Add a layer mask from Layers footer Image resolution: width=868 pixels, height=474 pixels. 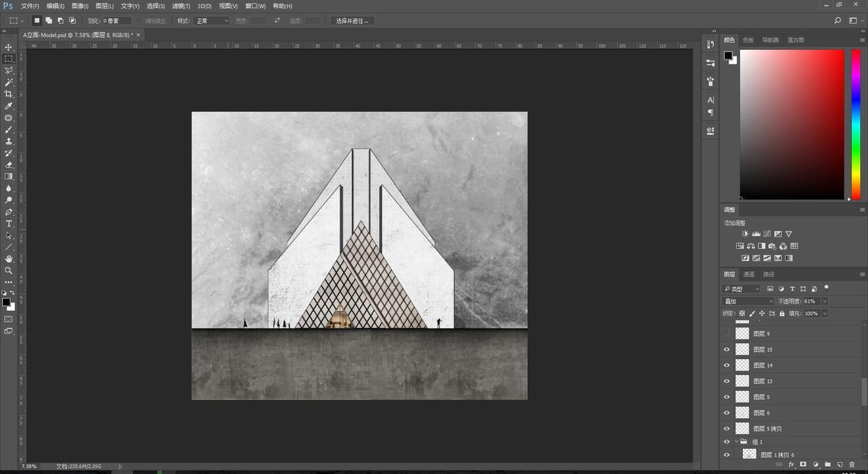[803, 464]
